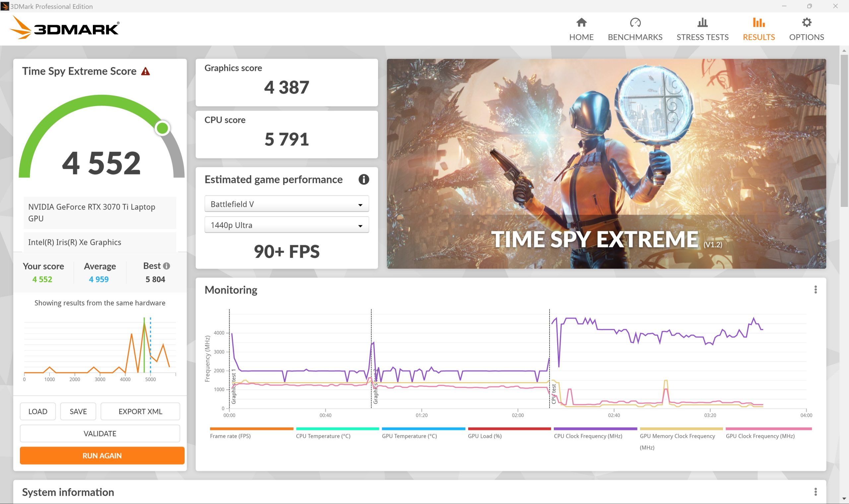The image size is (849, 504).
Task: Expand the Battlefield V game dropdown
Action: (x=287, y=204)
